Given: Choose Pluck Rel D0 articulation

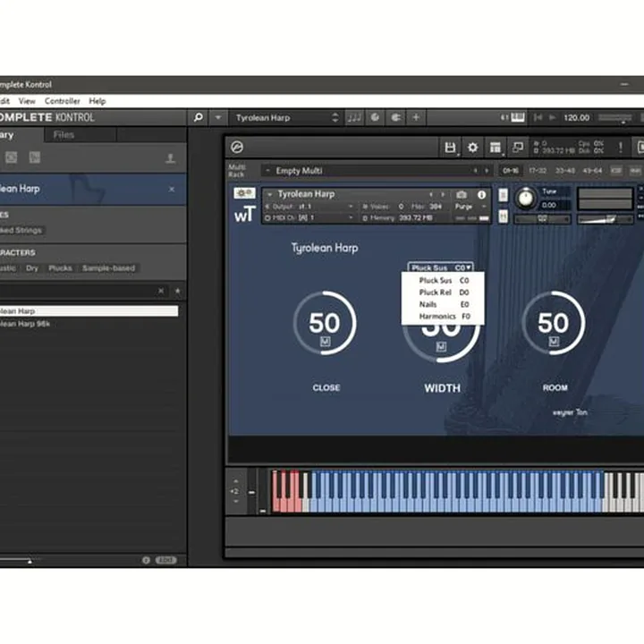Looking at the screenshot, I should (x=443, y=292).
